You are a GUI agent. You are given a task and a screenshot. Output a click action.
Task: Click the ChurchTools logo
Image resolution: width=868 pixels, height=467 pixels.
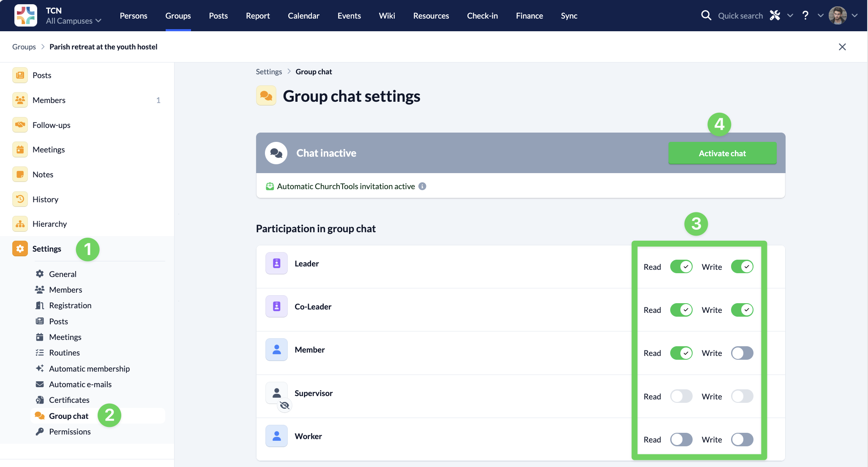(25, 15)
